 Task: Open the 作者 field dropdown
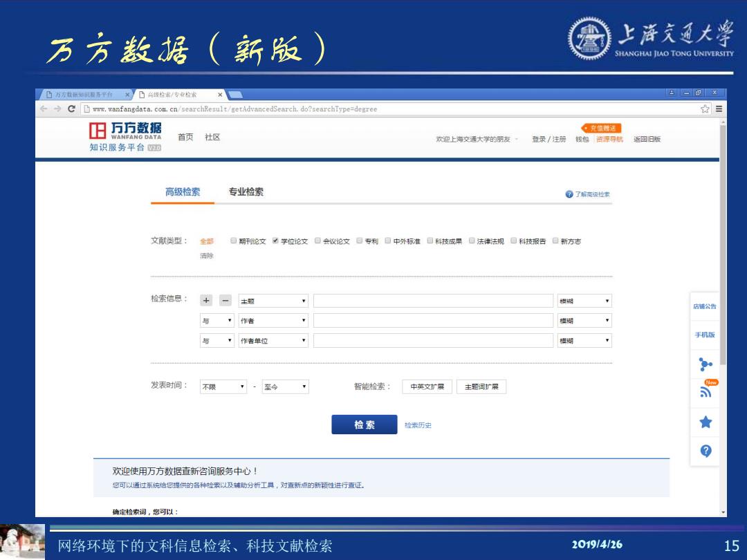273,321
